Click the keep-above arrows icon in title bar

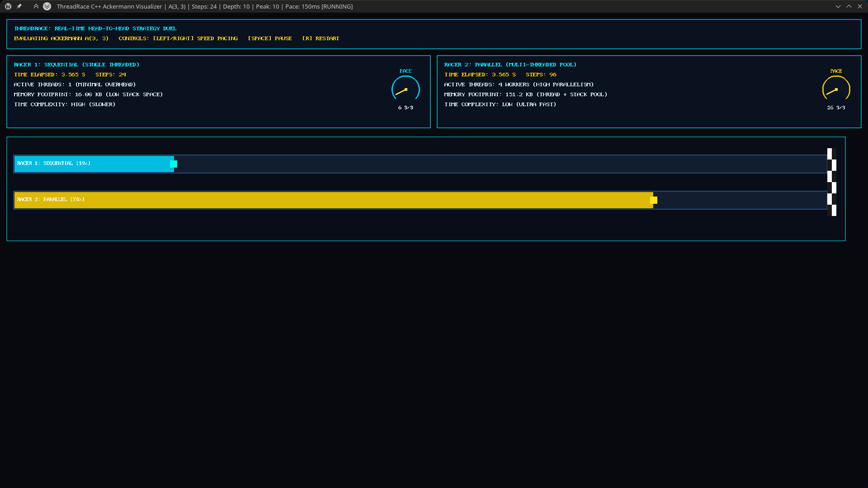coord(36,6)
